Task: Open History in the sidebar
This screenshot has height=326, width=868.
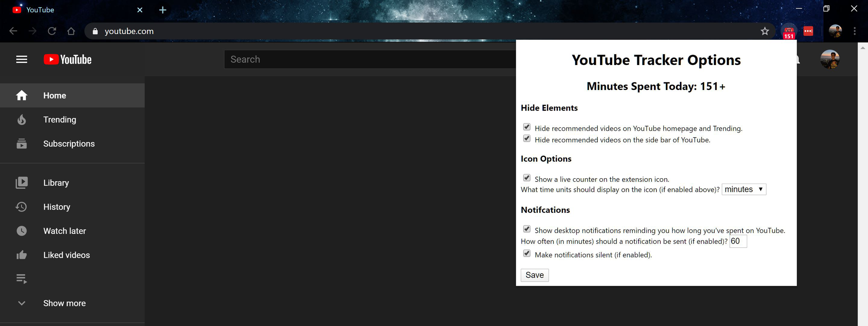Action: pos(72,207)
